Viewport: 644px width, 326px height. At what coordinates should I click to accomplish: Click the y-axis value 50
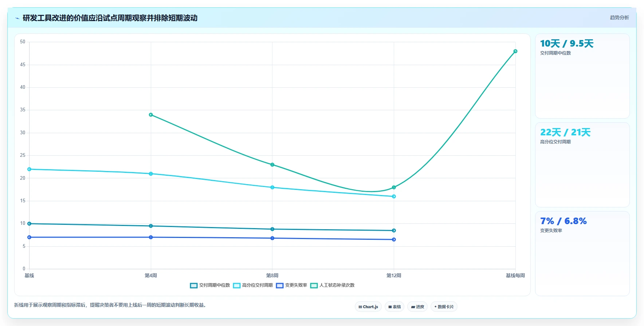coord(23,42)
